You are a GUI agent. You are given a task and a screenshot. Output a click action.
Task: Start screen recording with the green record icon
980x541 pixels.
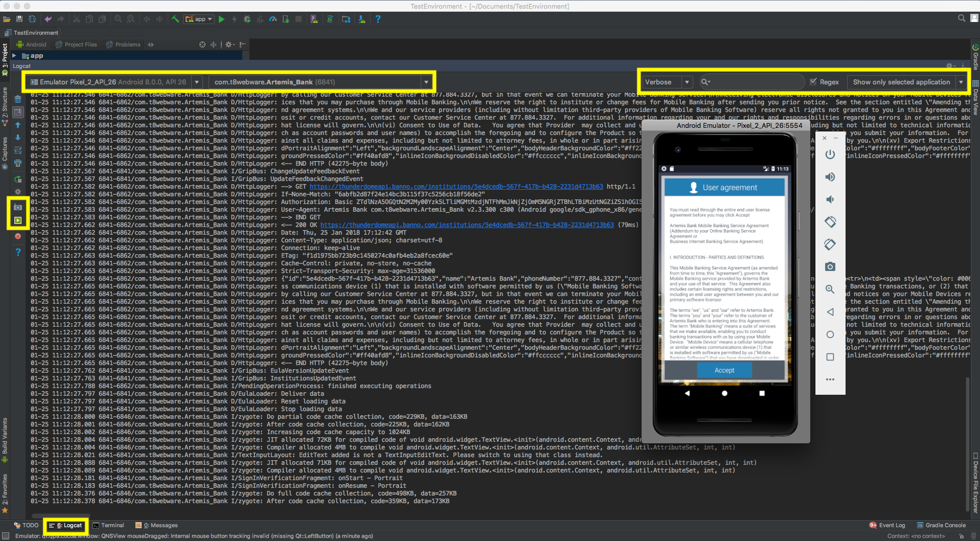[x=18, y=220]
